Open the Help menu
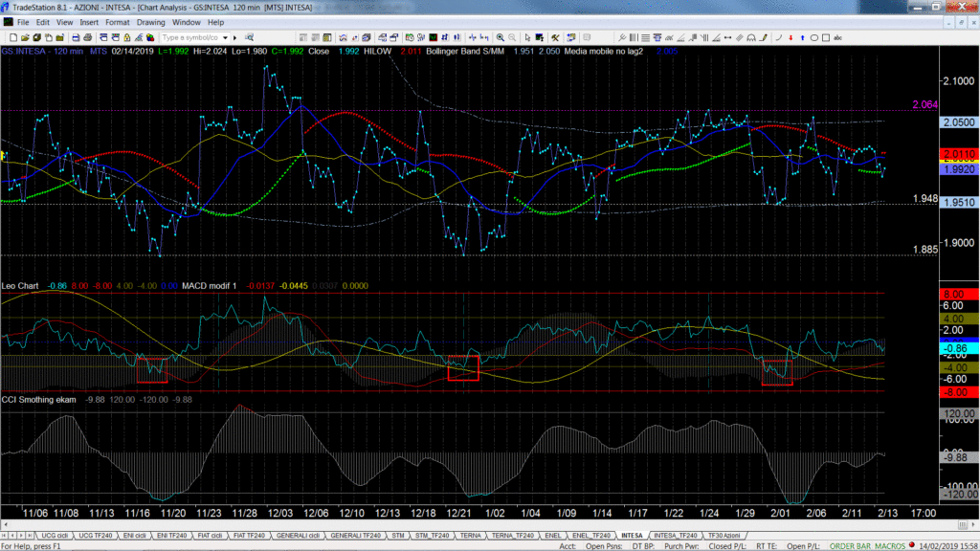Viewport: 980px width, 551px height. tap(215, 23)
